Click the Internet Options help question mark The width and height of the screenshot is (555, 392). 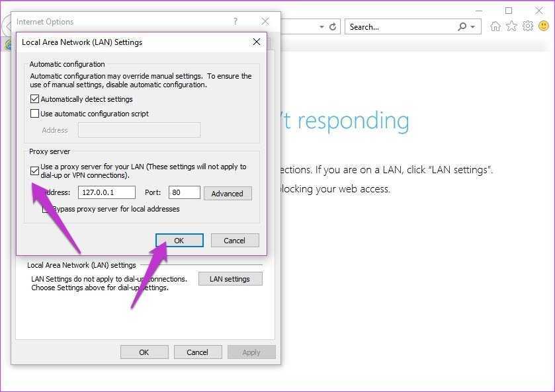point(235,21)
